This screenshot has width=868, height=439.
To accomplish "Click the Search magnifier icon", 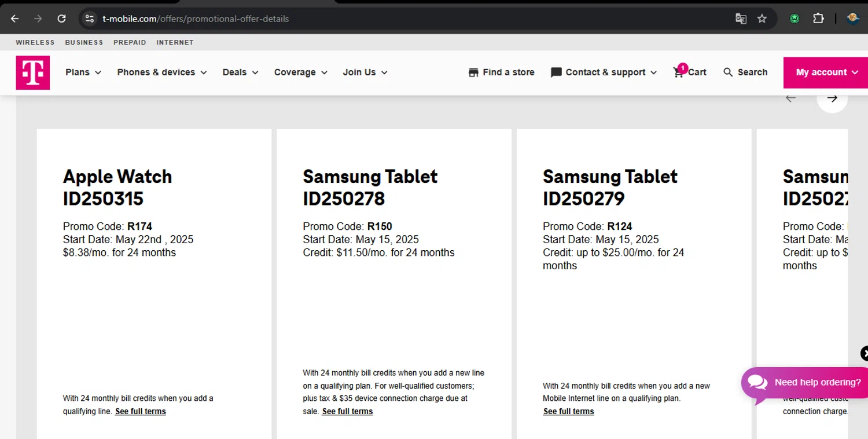I will coord(728,72).
